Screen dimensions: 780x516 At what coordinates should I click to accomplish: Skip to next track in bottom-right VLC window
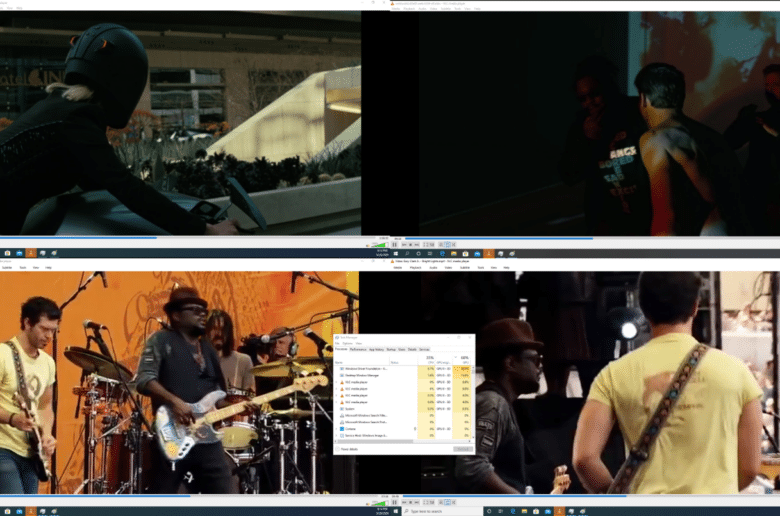[x=417, y=503]
